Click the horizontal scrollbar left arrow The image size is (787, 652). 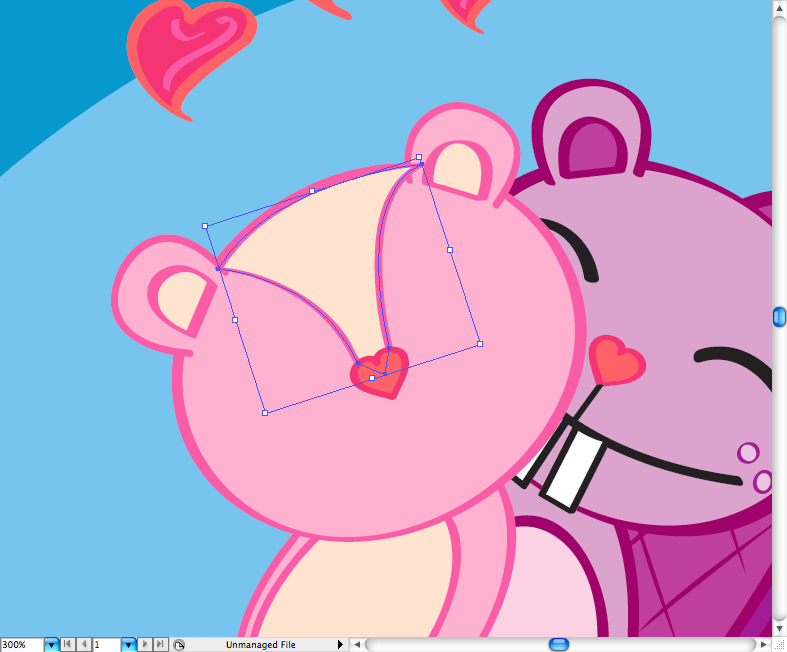[358, 645]
